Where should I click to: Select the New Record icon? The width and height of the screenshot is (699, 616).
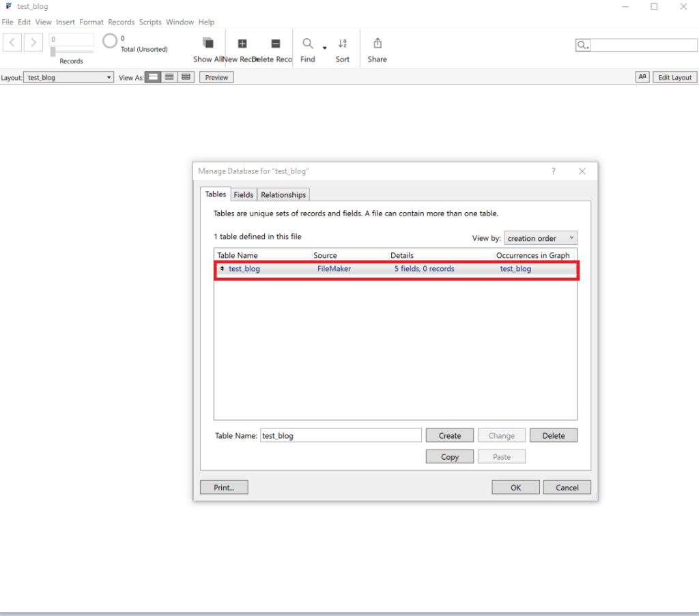(242, 43)
